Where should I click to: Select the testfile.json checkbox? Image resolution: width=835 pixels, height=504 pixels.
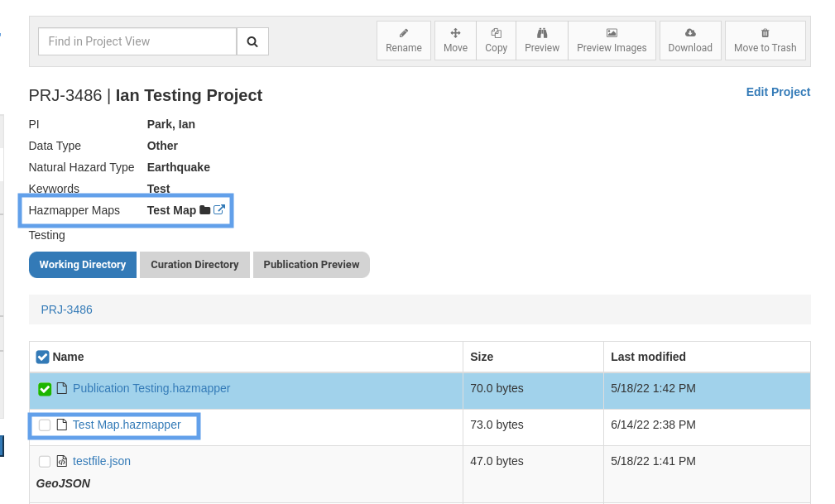coord(45,462)
